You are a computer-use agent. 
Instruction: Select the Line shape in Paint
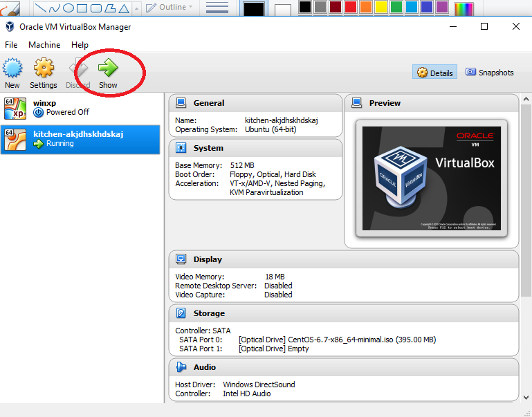[x=40, y=8]
